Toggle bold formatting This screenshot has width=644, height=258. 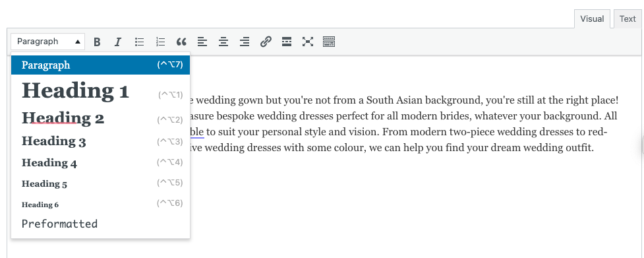click(x=97, y=42)
